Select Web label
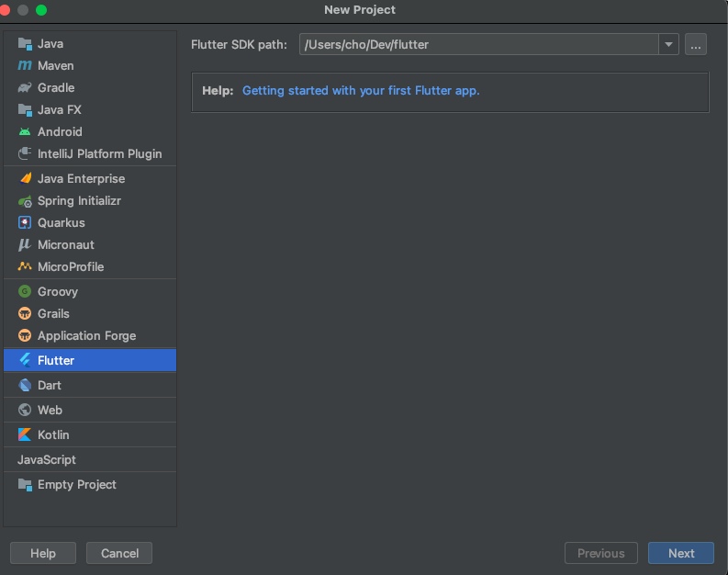This screenshot has height=575, width=728. pyautogui.click(x=50, y=410)
